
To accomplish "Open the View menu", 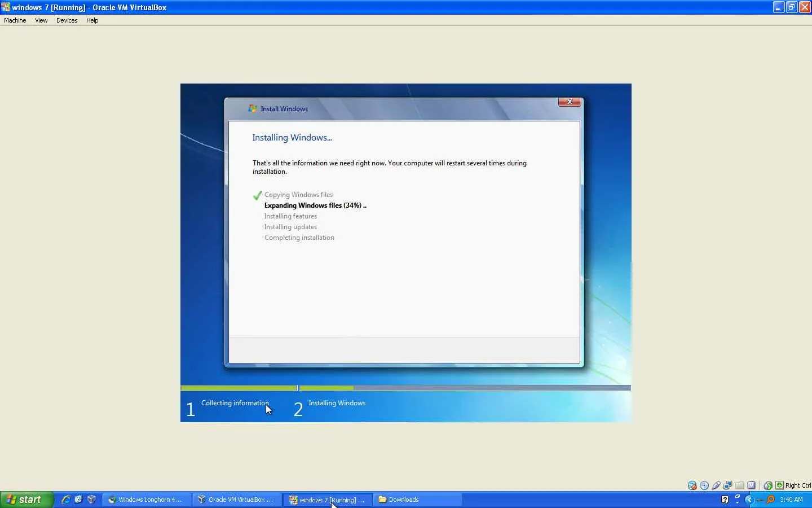I will (x=41, y=20).
